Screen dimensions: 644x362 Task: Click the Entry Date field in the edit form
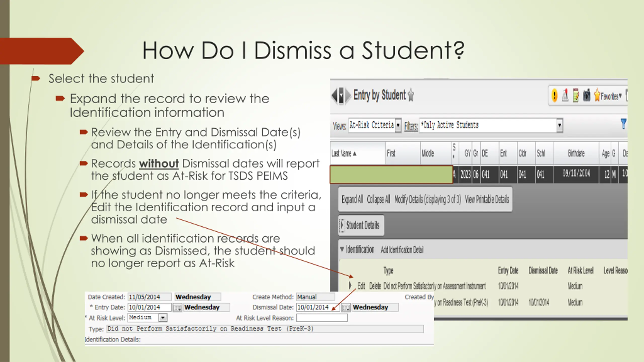149,307
